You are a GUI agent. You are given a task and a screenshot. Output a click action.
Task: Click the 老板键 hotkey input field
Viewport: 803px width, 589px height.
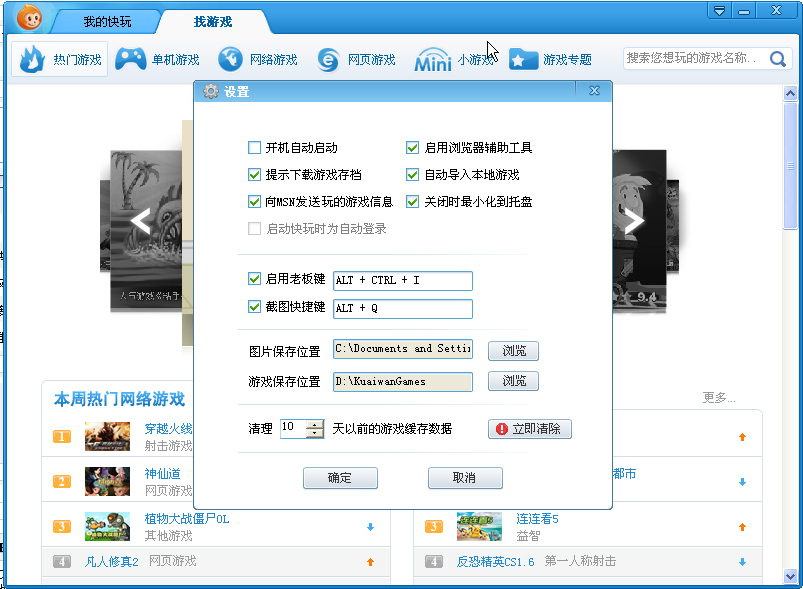pyautogui.click(x=402, y=281)
